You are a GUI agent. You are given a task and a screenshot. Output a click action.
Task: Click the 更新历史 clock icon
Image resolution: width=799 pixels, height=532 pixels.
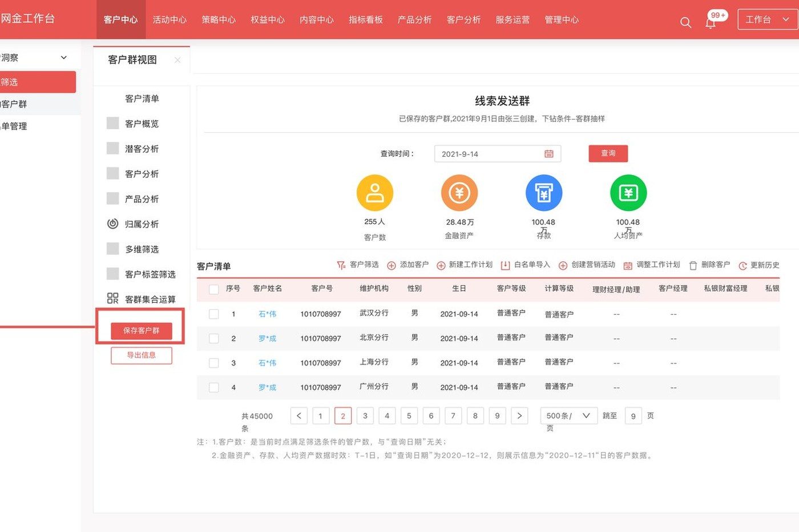tap(742, 266)
